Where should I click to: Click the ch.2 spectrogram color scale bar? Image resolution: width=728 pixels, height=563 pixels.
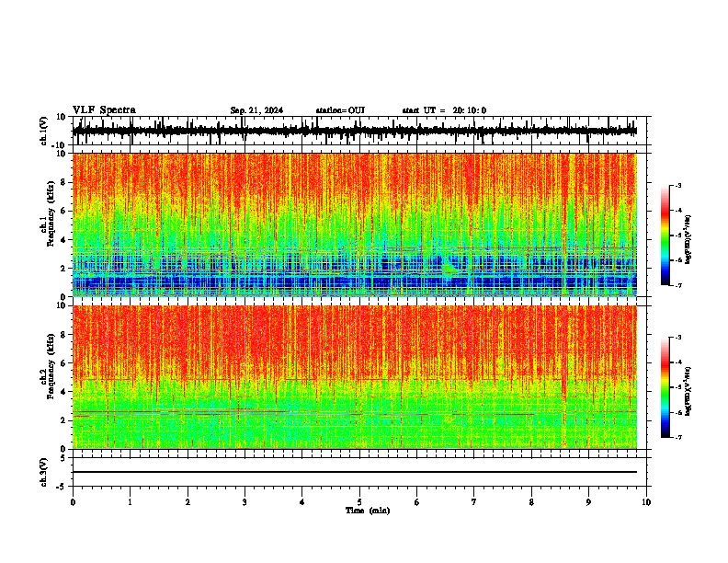(x=665, y=387)
